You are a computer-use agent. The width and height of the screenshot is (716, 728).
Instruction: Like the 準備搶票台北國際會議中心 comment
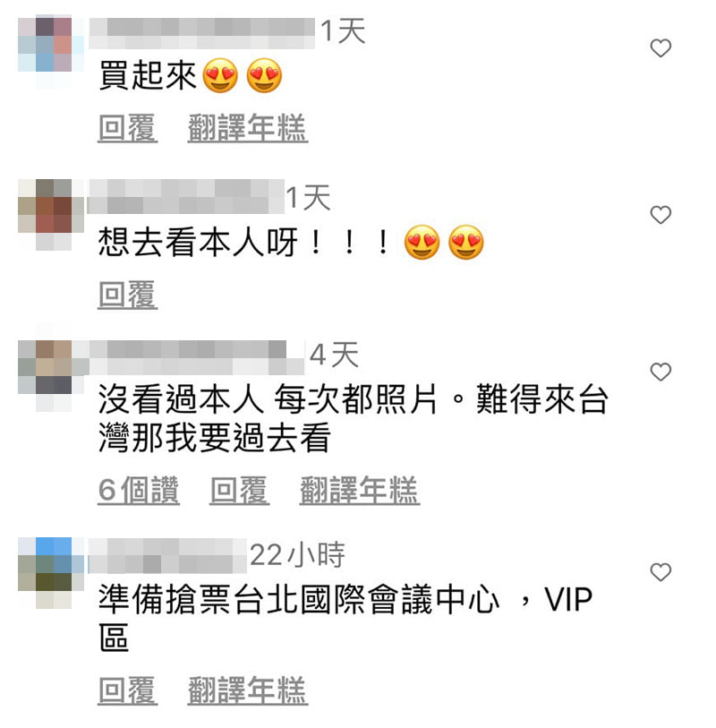pos(661,572)
